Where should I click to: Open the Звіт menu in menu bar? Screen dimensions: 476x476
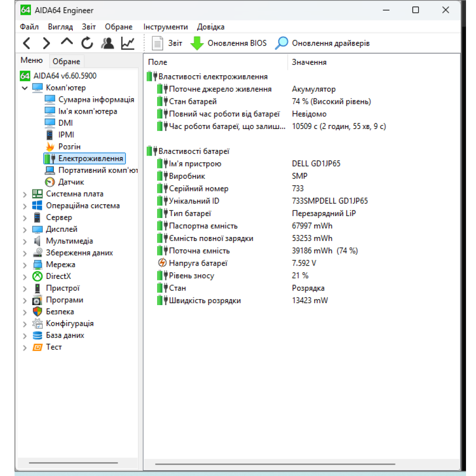[x=89, y=27]
